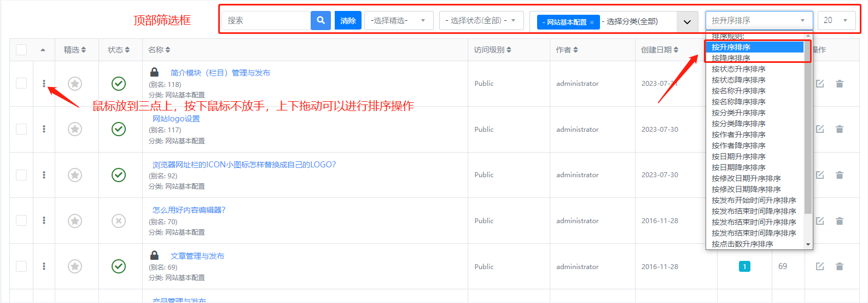Click the blue search magnifier button

pos(321,21)
